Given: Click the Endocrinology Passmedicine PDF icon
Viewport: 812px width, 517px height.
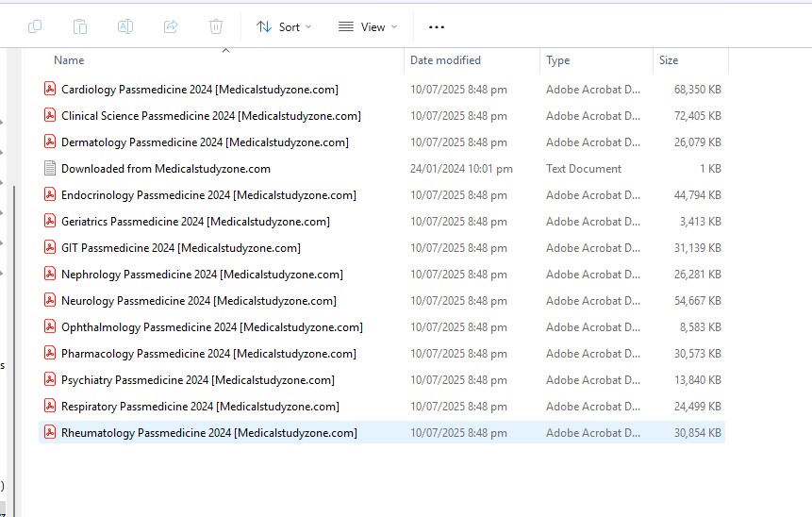Looking at the screenshot, I should click(x=50, y=194).
